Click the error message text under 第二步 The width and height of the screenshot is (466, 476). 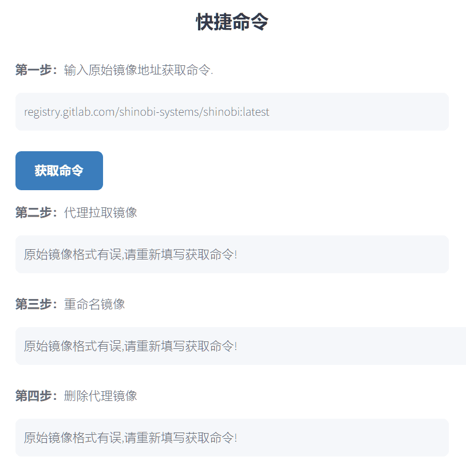[131, 254]
